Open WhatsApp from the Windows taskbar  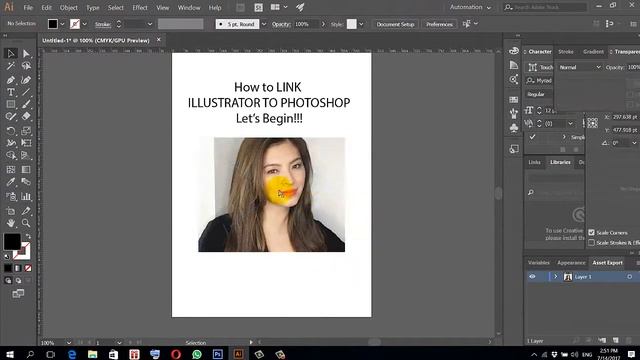[x=197, y=354]
